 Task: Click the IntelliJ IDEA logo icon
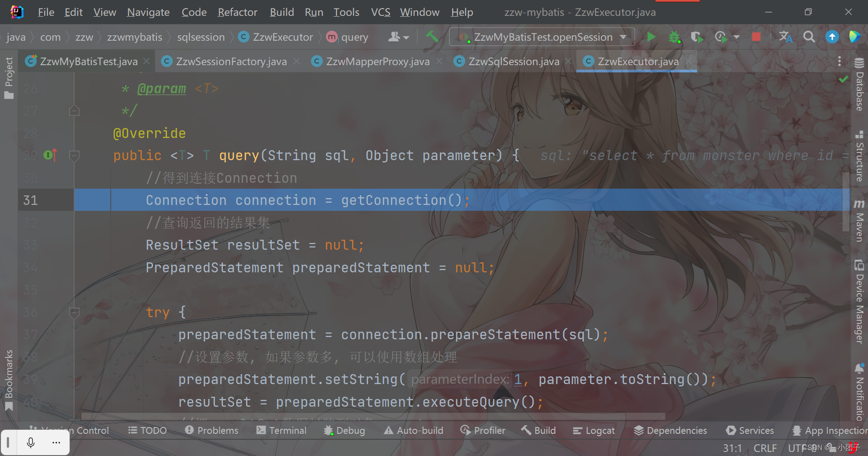click(17, 12)
